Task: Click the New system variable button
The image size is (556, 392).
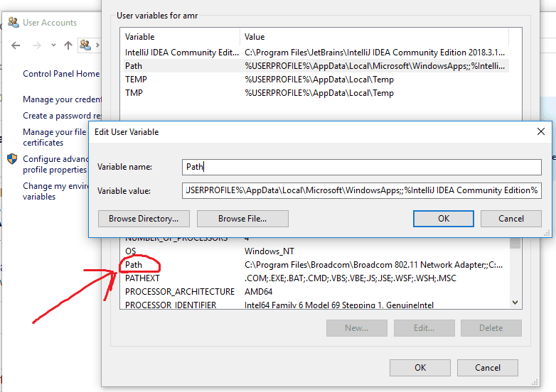Action: pos(357,328)
